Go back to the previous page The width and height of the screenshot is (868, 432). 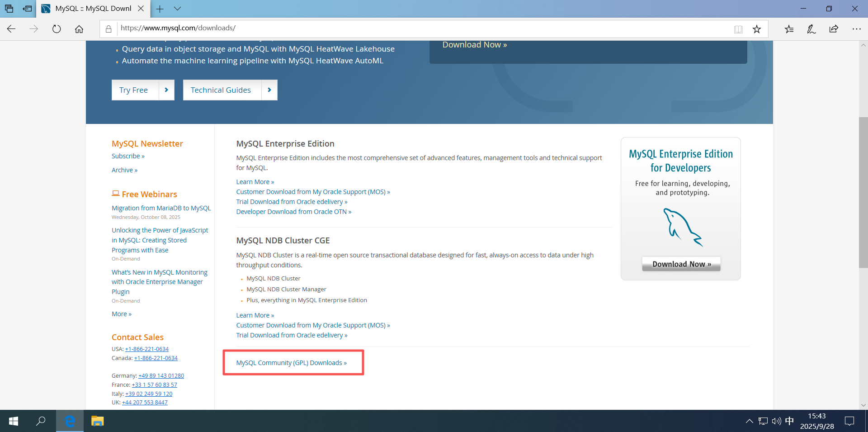point(11,29)
